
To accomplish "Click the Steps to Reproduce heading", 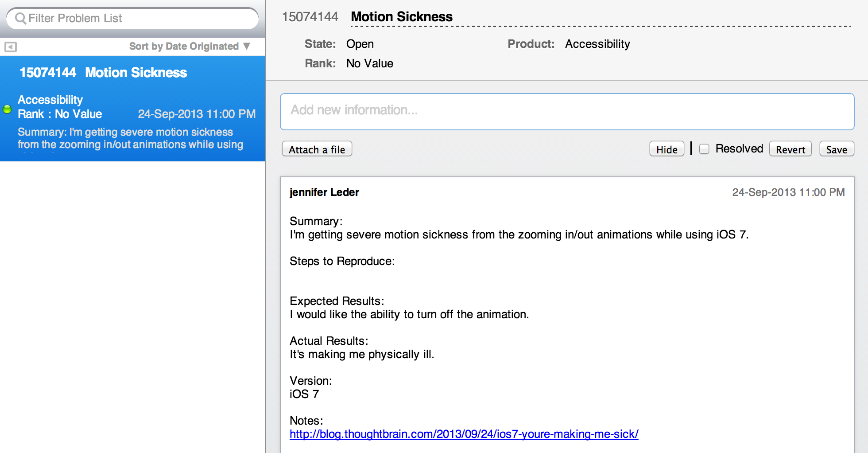I will 342,261.
